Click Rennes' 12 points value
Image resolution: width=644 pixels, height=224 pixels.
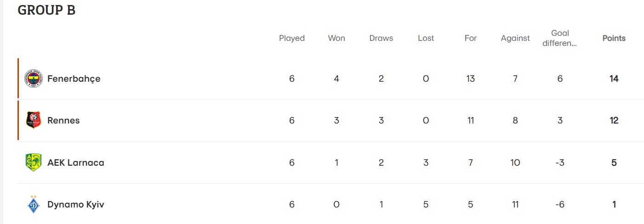tap(614, 121)
